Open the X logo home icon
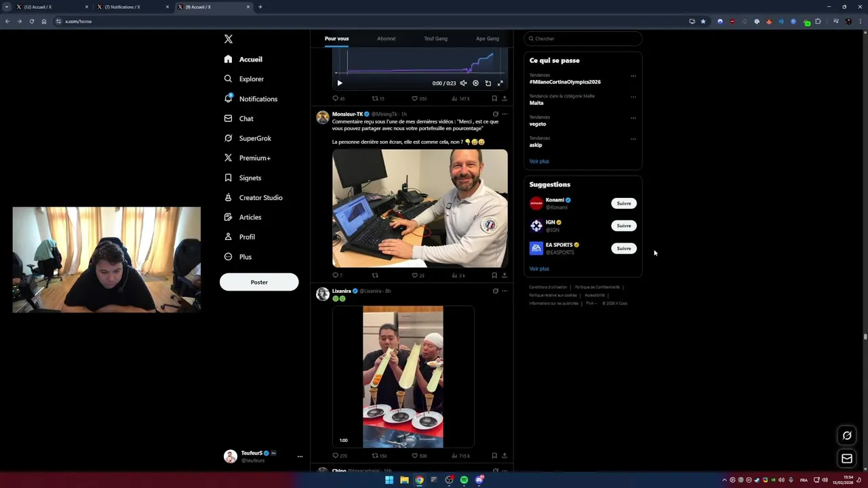868x488 pixels. (229, 39)
